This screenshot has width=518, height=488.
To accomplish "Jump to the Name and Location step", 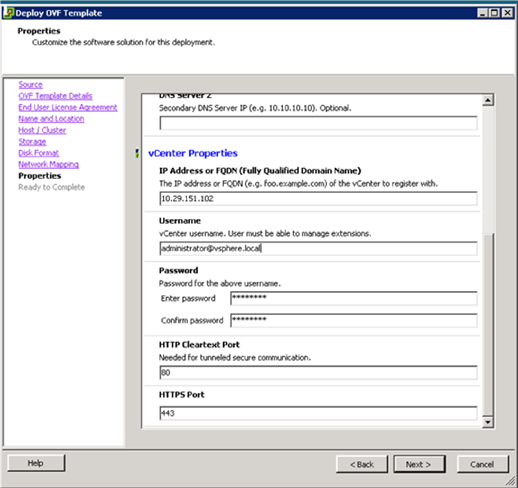I will coord(51,119).
